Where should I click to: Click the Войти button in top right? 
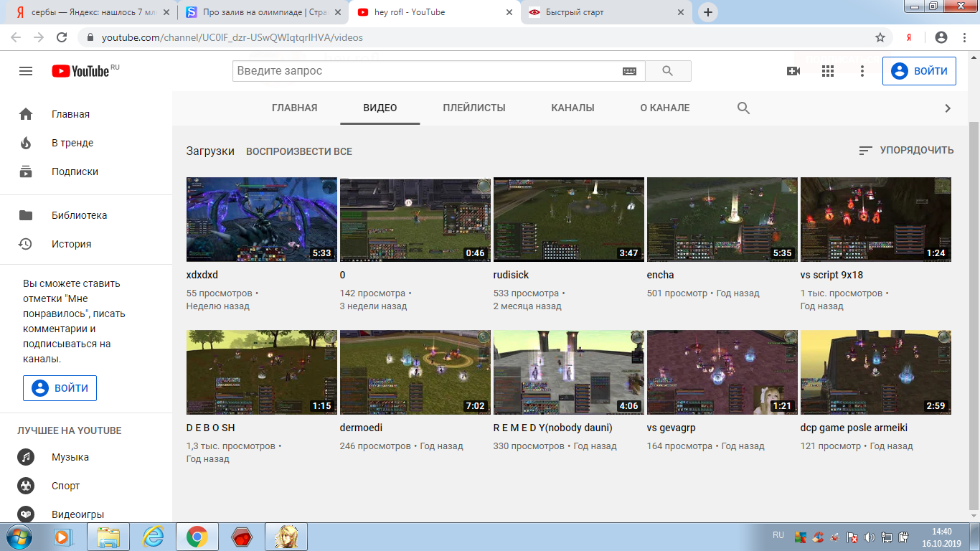919,71
